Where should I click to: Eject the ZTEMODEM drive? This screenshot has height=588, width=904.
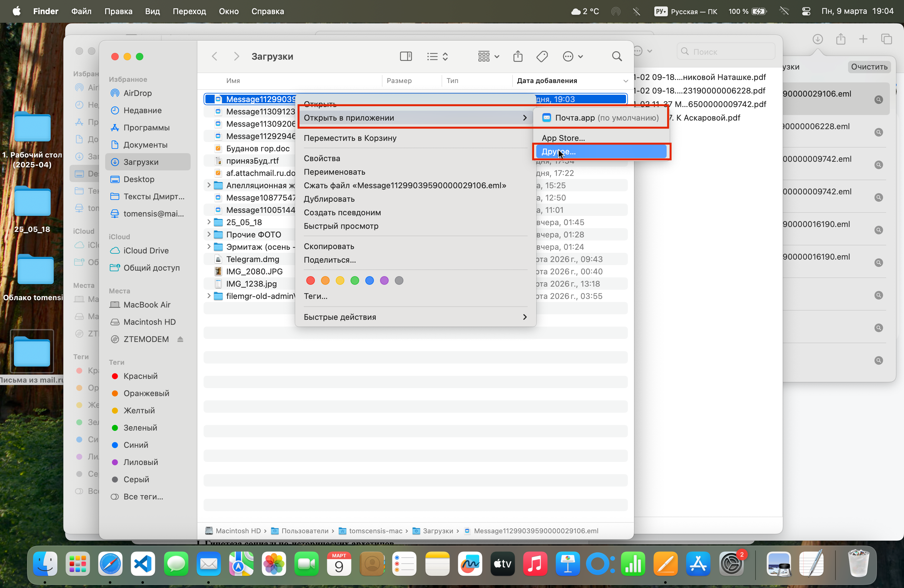point(180,339)
